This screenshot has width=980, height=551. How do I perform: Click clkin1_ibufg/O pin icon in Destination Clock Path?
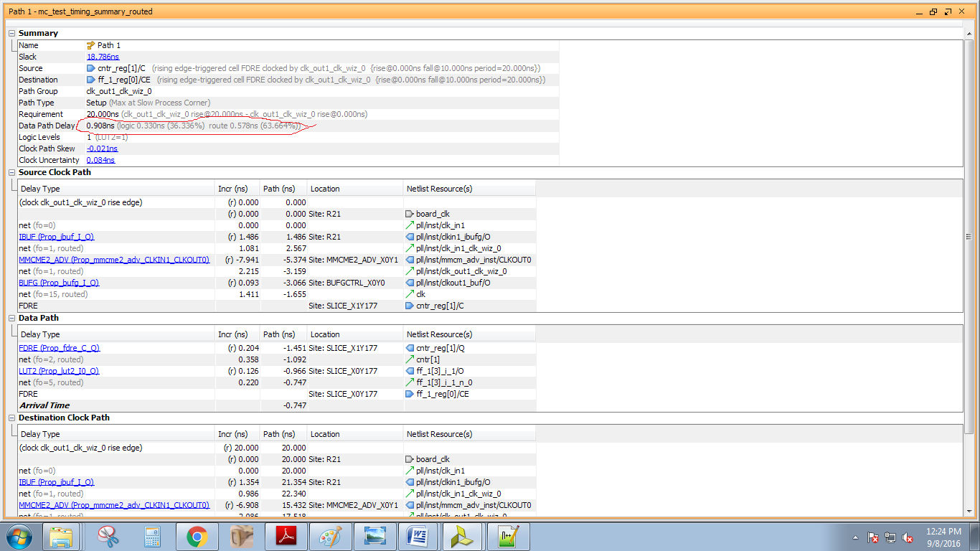tap(410, 482)
